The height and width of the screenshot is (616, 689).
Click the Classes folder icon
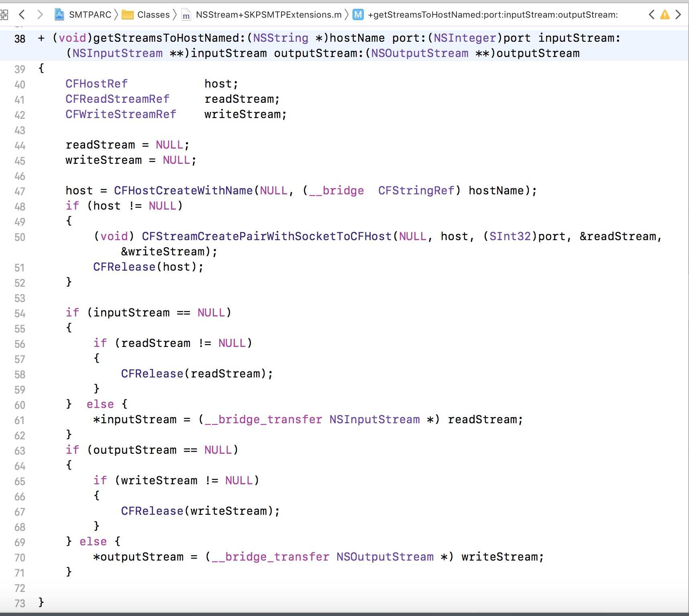pos(128,15)
